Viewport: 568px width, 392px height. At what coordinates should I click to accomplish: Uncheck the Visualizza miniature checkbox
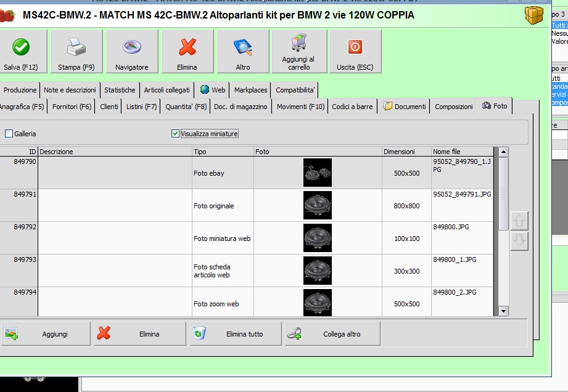coord(175,134)
